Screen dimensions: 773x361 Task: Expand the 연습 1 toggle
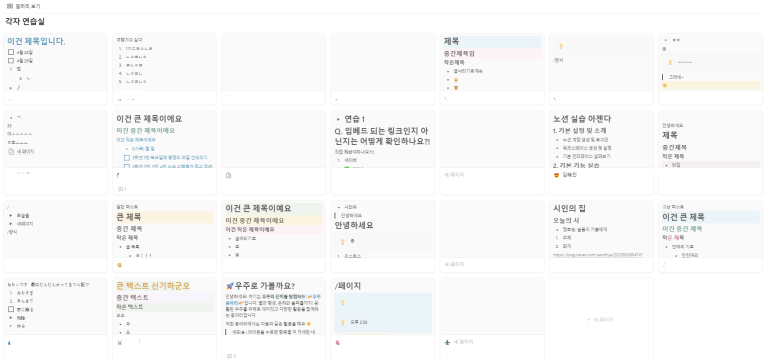338,119
